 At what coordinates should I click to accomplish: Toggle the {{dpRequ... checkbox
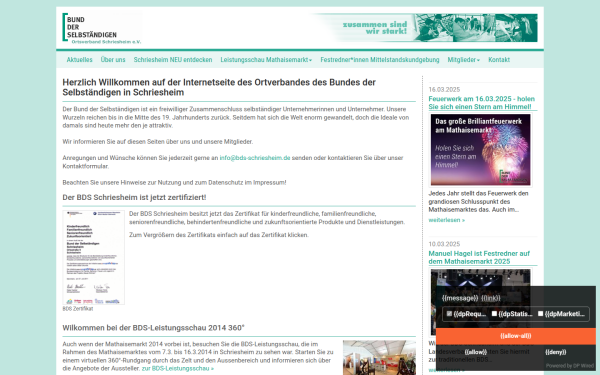click(x=449, y=313)
